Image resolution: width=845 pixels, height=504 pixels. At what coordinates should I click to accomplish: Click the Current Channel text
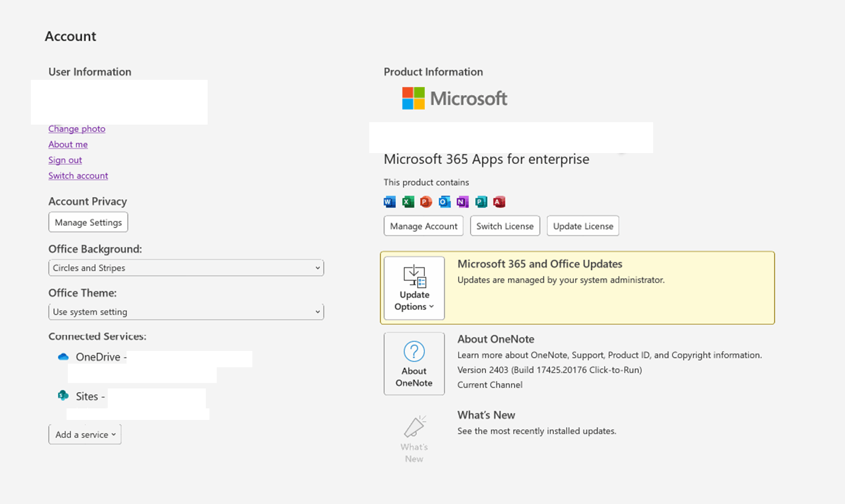(490, 385)
